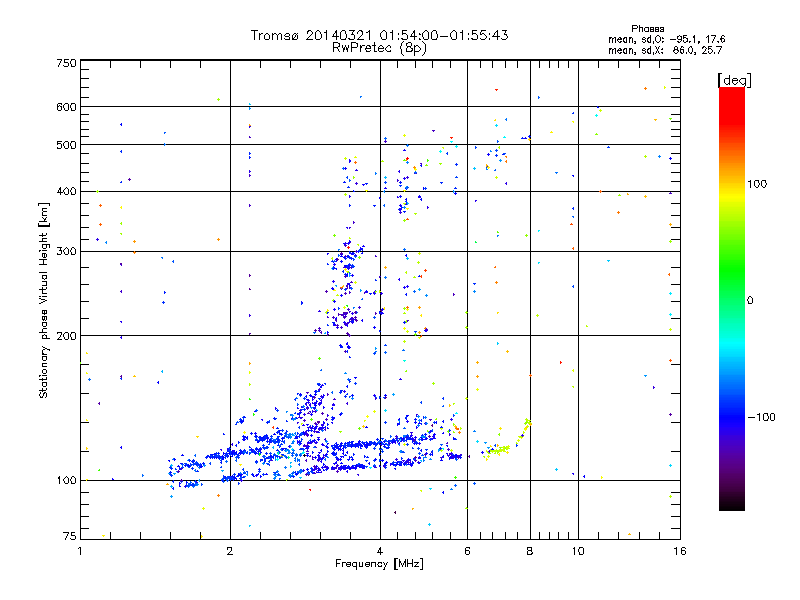Click the y-axis tick '400'
The width and height of the screenshot is (800, 600).
pyautogui.click(x=66, y=191)
